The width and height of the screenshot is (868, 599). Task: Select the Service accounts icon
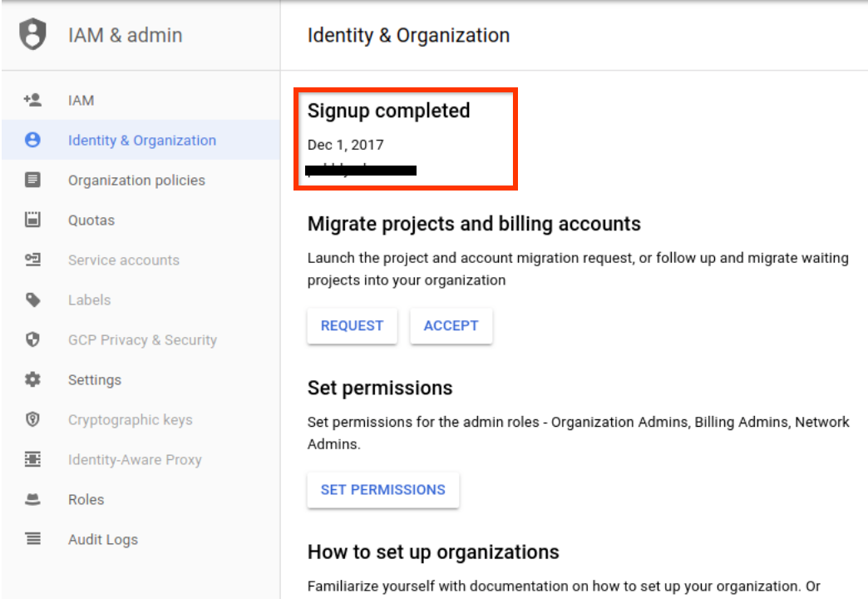point(32,260)
